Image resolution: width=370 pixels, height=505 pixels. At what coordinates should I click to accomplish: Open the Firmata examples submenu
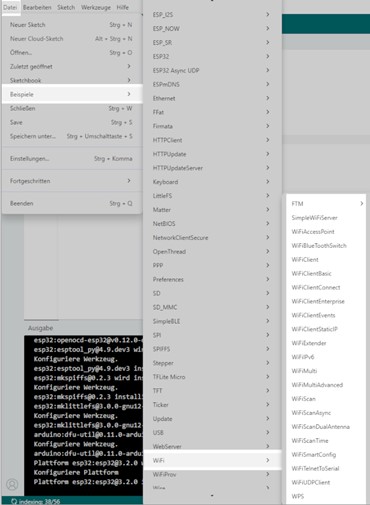pos(212,126)
